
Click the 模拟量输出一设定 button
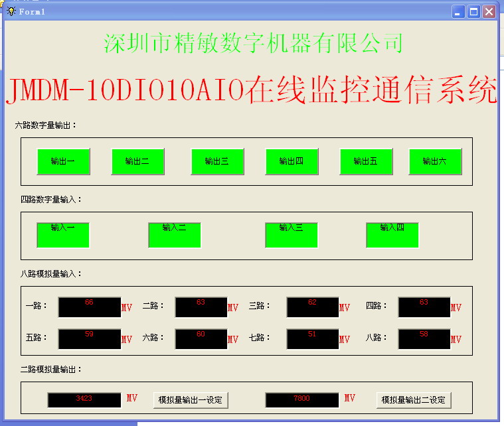click(191, 399)
